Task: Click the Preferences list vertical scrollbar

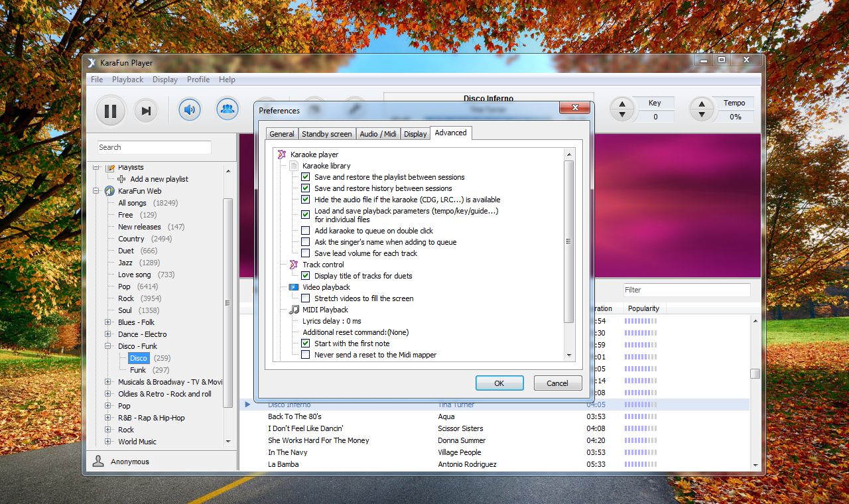Action: point(568,241)
